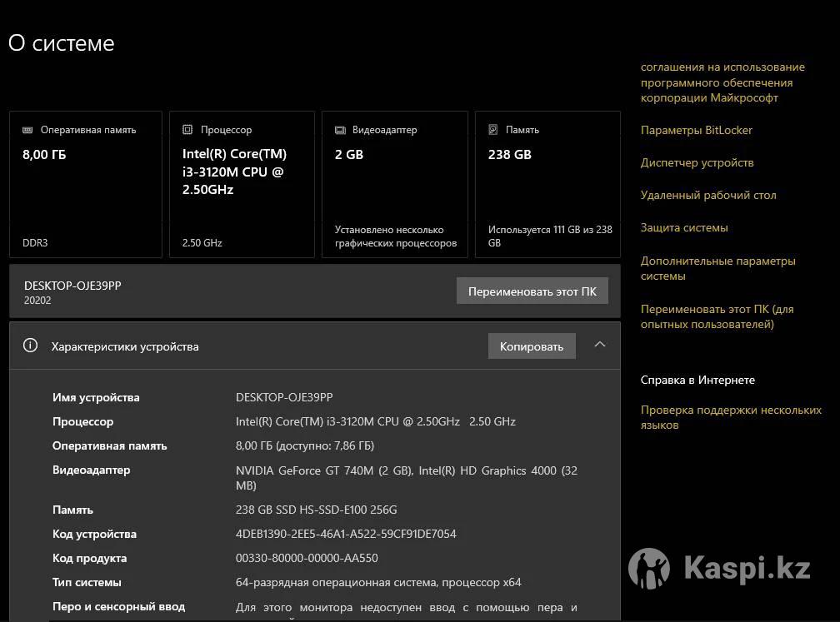Click the Kaspi.kz logo watermark
Screen dimensions: 840x622
click(719, 569)
